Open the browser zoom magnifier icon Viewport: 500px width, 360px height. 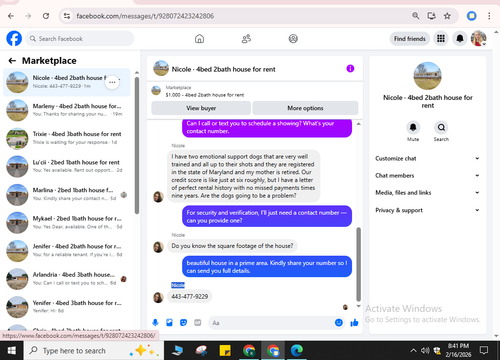415,16
